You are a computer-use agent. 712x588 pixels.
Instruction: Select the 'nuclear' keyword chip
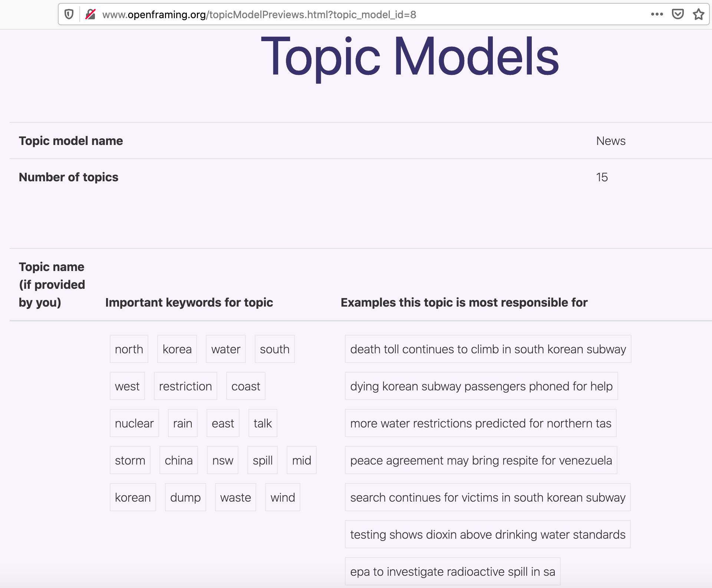(134, 423)
